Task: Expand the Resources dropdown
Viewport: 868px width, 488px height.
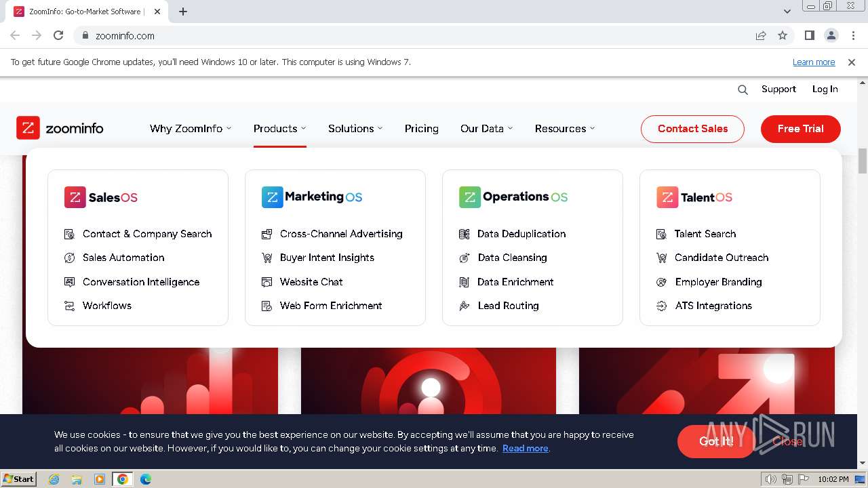Action: (565, 129)
